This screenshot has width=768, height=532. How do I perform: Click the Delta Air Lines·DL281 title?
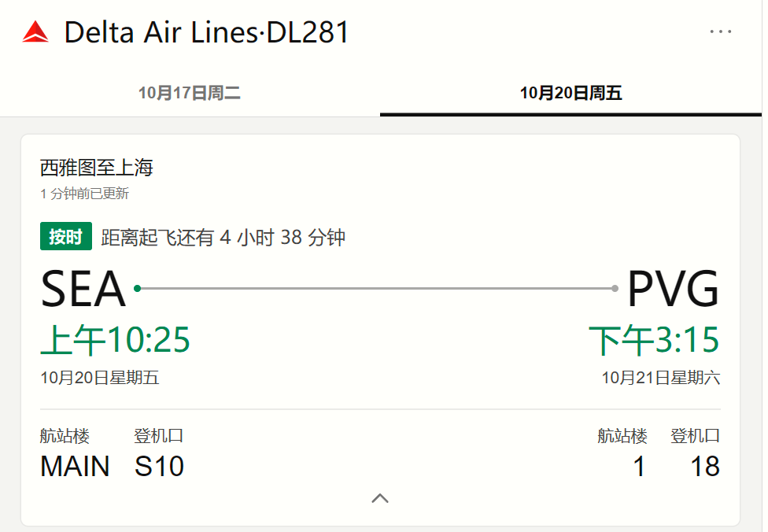206,32
